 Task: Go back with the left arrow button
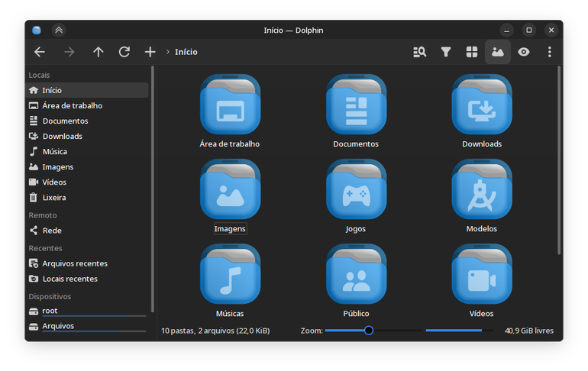40,52
